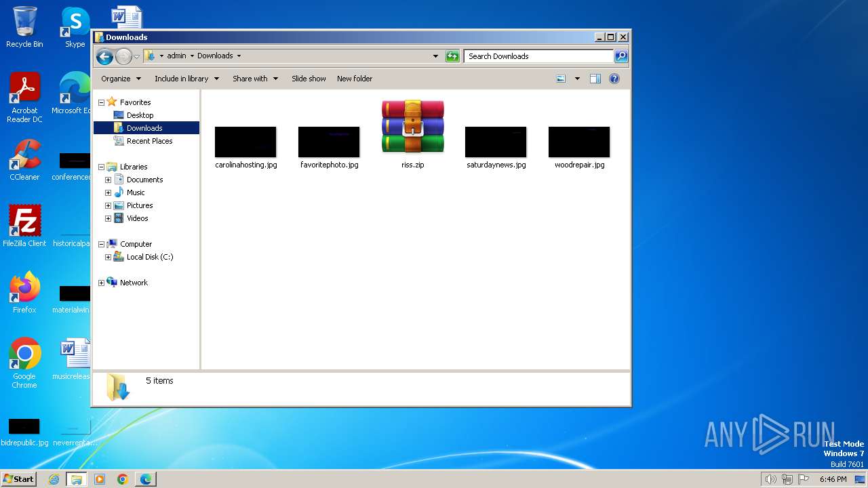Click the Downloads window title bar folder icon
The image size is (868, 488).
99,37
